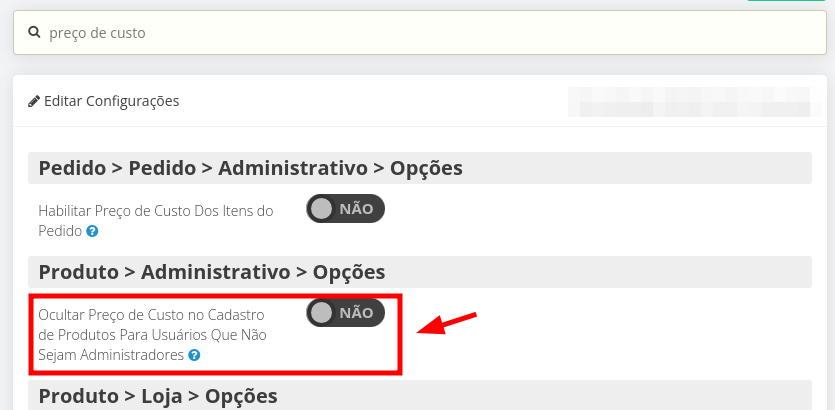
Task: Click the red arrow annotation
Action: click(x=447, y=324)
